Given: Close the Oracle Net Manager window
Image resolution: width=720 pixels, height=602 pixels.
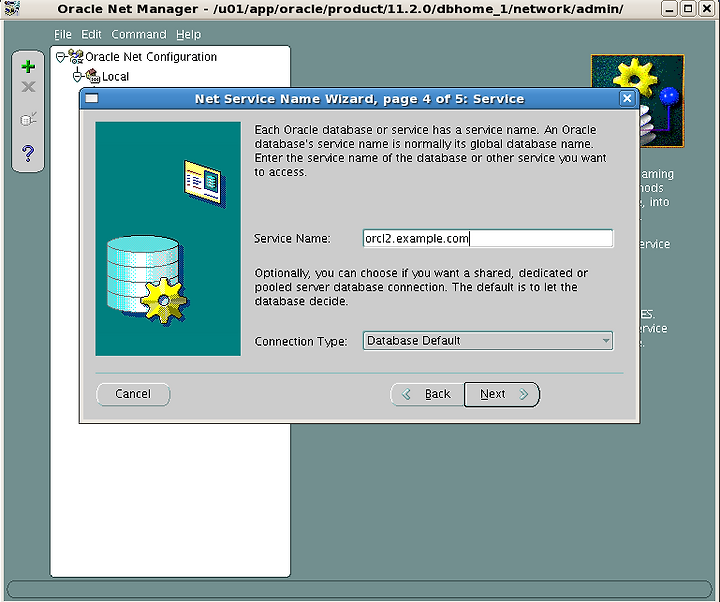Looking at the screenshot, I should tap(707, 9).
